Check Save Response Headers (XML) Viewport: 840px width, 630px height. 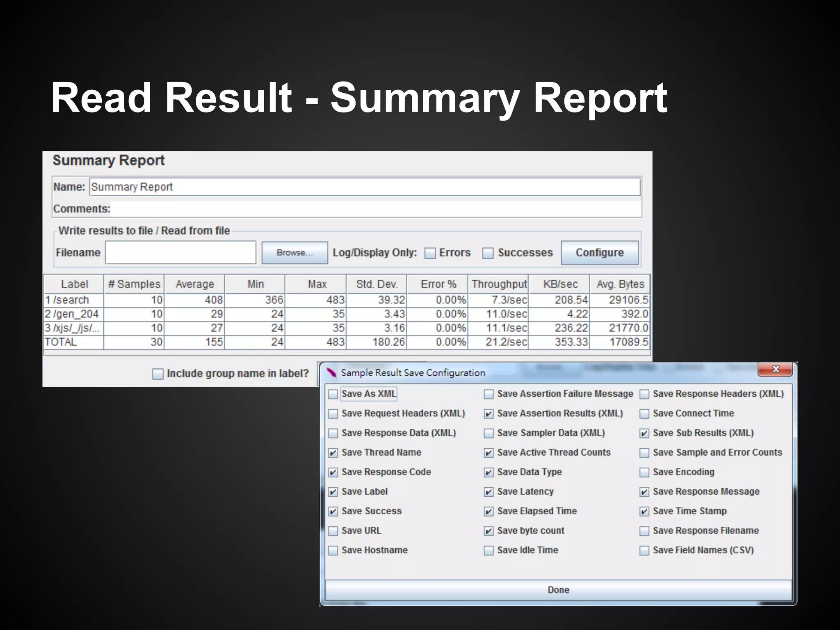coord(644,394)
